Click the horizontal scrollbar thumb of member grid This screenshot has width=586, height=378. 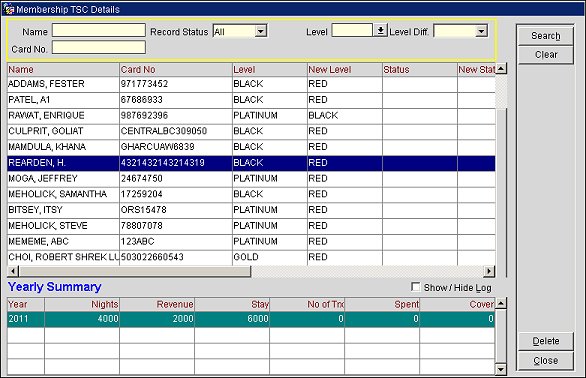tap(135, 271)
